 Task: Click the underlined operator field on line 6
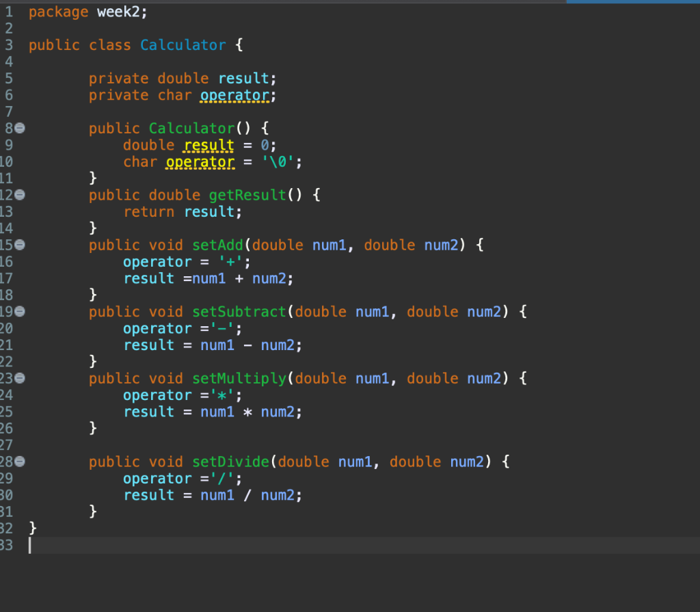[x=234, y=95]
